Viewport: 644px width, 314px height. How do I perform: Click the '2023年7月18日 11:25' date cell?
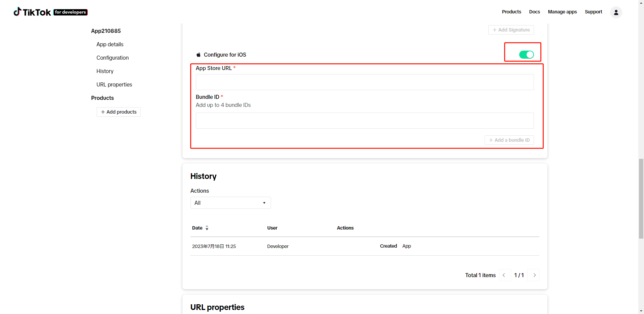214,246
